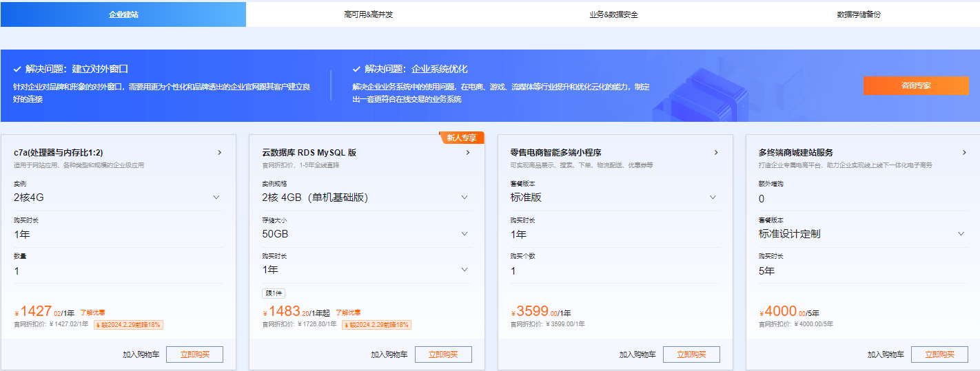980x371 pixels.
Task: Click the 限1件 tag
Action: (x=274, y=293)
